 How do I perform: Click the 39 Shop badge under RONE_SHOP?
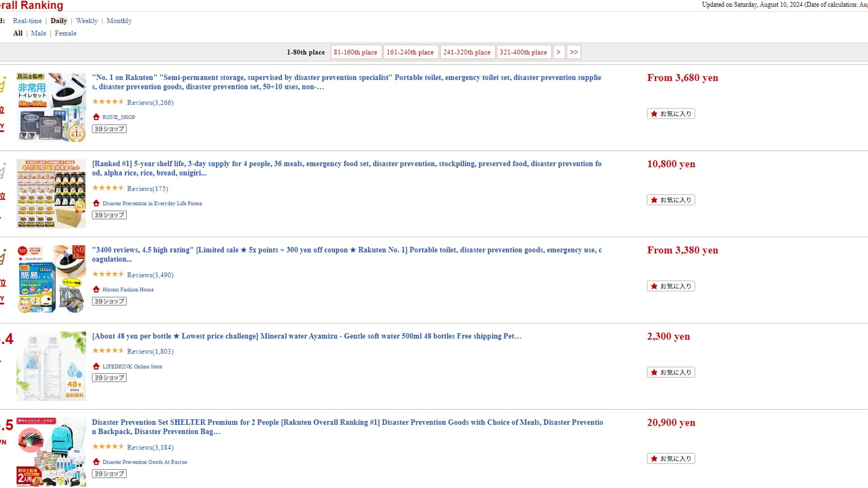point(109,129)
